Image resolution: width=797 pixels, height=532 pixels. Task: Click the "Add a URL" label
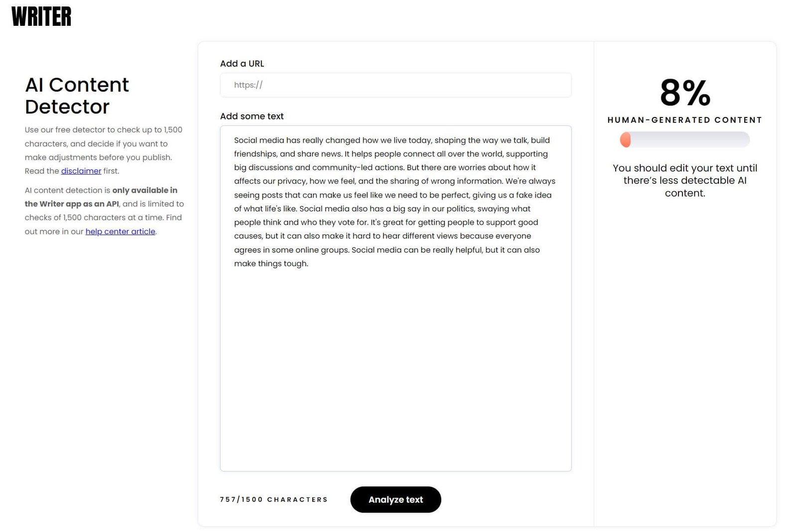pyautogui.click(x=242, y=64)
